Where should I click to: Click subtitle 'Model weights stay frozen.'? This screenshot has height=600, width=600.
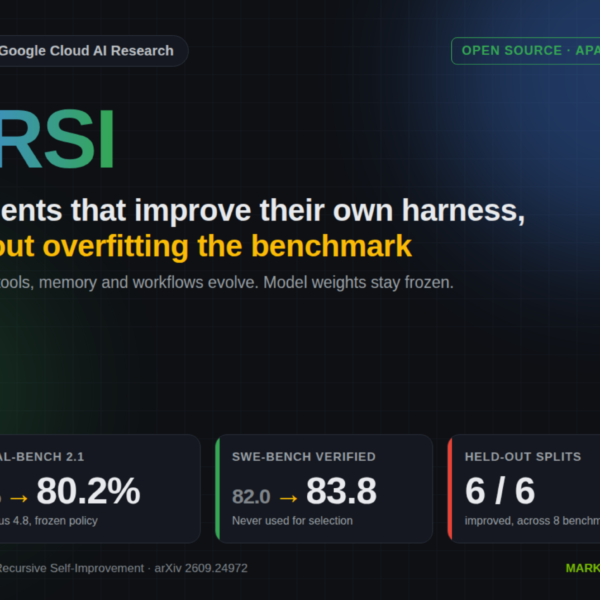click(x=358, y=283)
